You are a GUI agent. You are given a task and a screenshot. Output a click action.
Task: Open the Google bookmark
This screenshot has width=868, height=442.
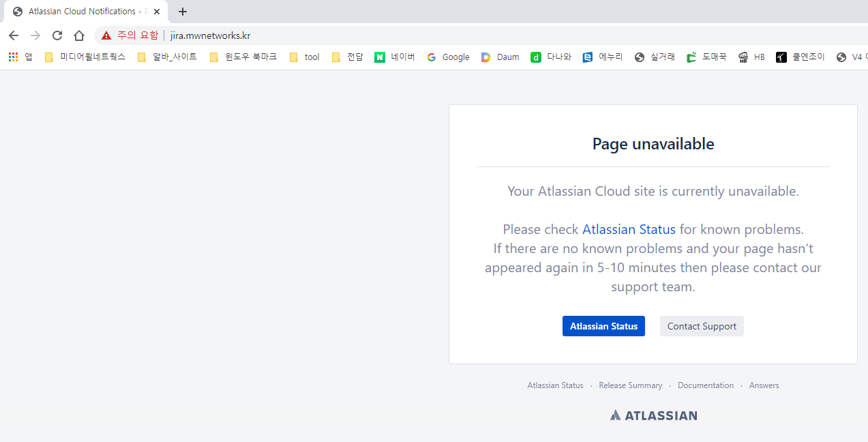448,57
